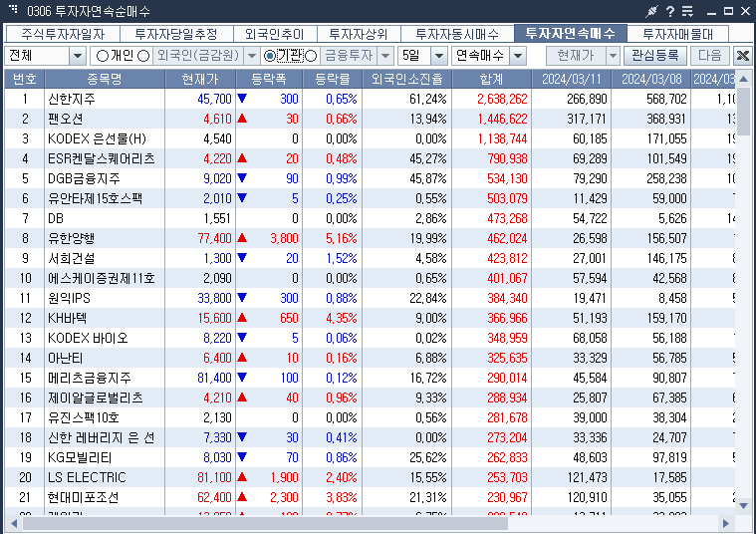This screenshot has width=756, height=534.
Task: Click the 번호 column header
Action: click(25, 79)
